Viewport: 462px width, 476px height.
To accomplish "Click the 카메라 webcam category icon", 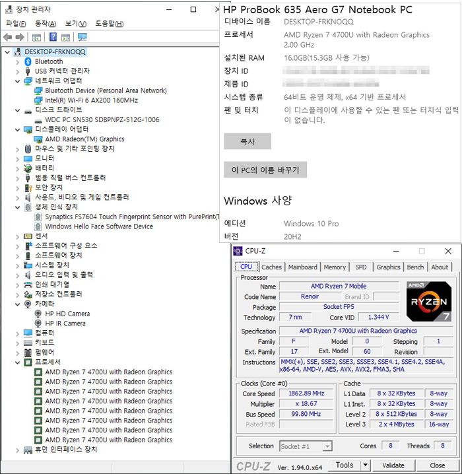I will coord(28,304).
